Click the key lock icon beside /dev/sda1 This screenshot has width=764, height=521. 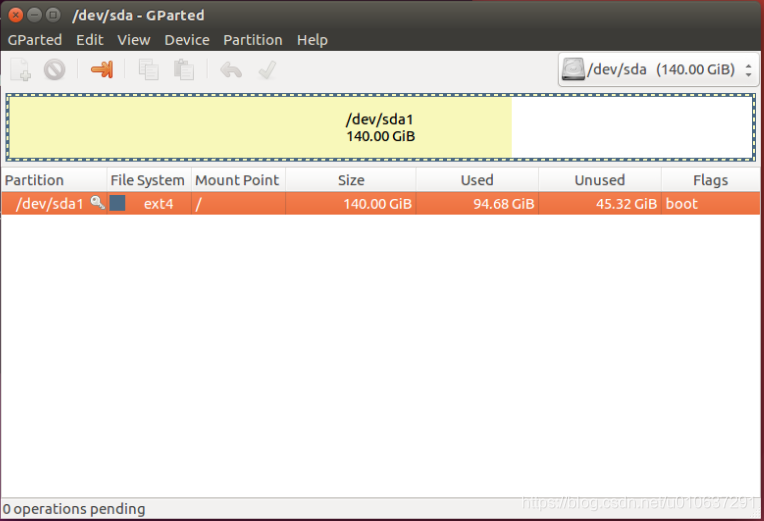click(98, 202)
